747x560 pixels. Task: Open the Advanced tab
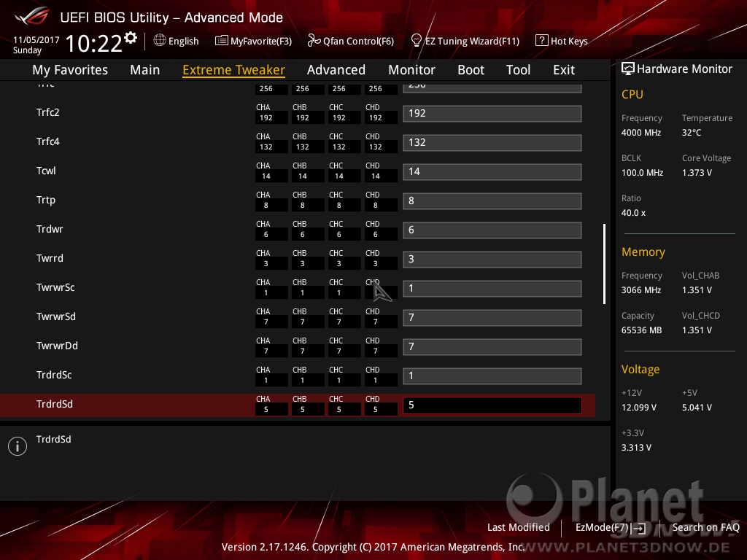336,69
